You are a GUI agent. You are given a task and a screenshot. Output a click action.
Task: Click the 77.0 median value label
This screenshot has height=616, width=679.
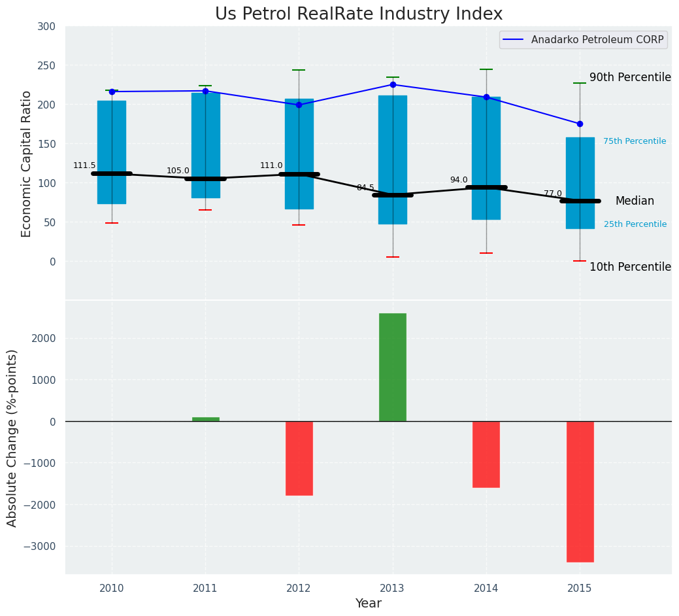coord(553,194)
